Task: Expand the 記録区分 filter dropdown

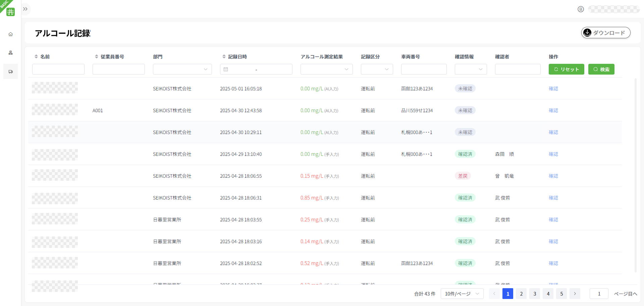Action: (x=377, y=70)
